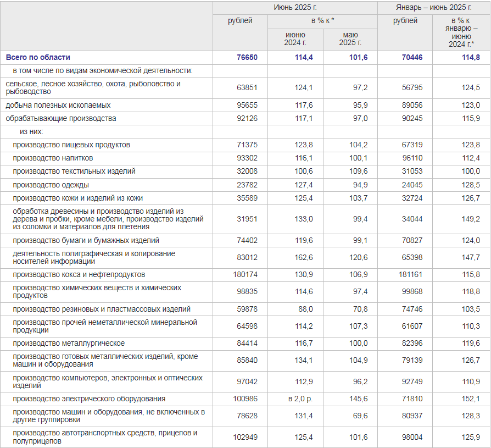491x448 pixels.
Task: Click the "производство металлургическое" row label
Action: (69, 344)
